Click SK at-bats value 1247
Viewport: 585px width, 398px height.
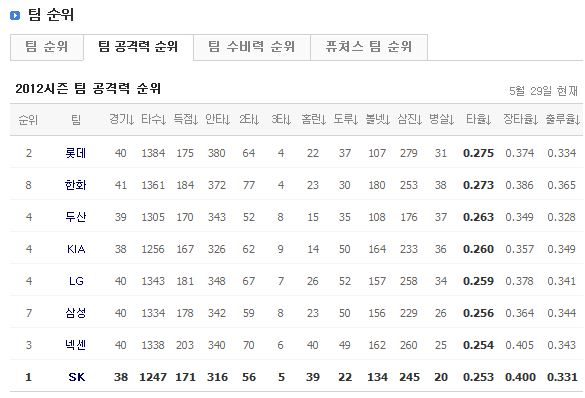coord(153,377)
